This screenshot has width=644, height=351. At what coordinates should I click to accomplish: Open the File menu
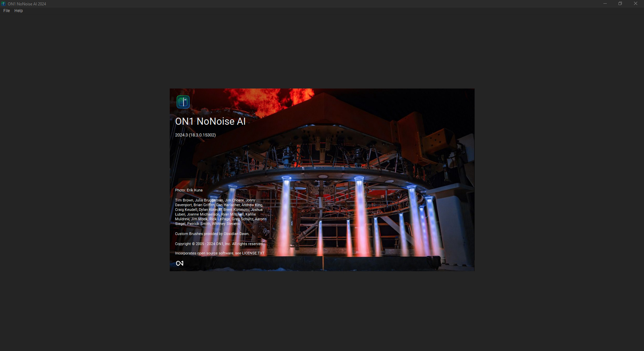coord(6,11)
